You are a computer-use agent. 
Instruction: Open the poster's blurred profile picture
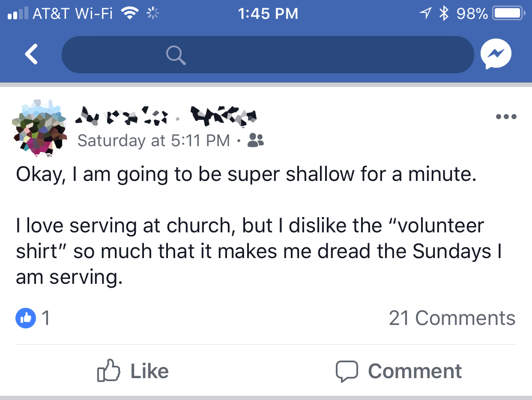(39, 127)
